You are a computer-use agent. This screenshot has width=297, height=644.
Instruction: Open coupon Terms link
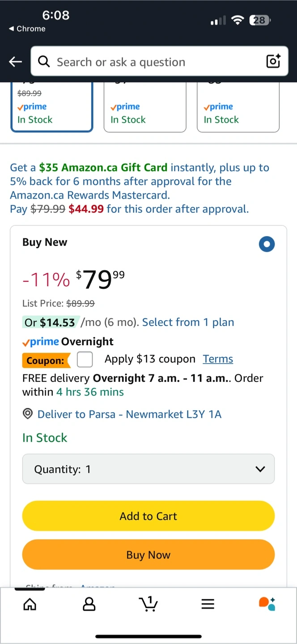(x=218, y=359)
